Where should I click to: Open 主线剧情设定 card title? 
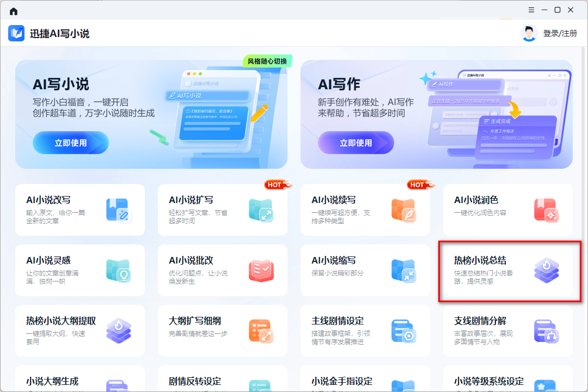coord(338,321)
